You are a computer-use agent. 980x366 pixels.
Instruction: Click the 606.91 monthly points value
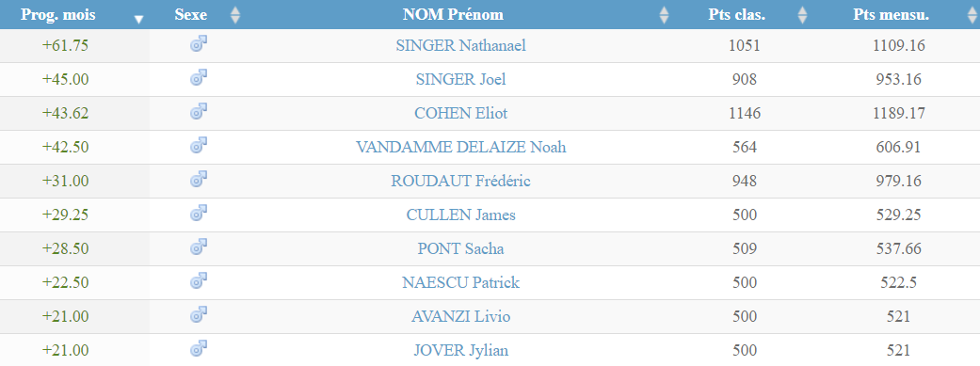pos(899,147)
